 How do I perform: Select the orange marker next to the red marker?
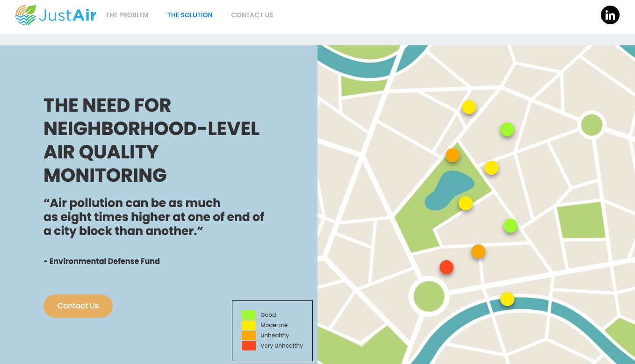tap(478, 251)
